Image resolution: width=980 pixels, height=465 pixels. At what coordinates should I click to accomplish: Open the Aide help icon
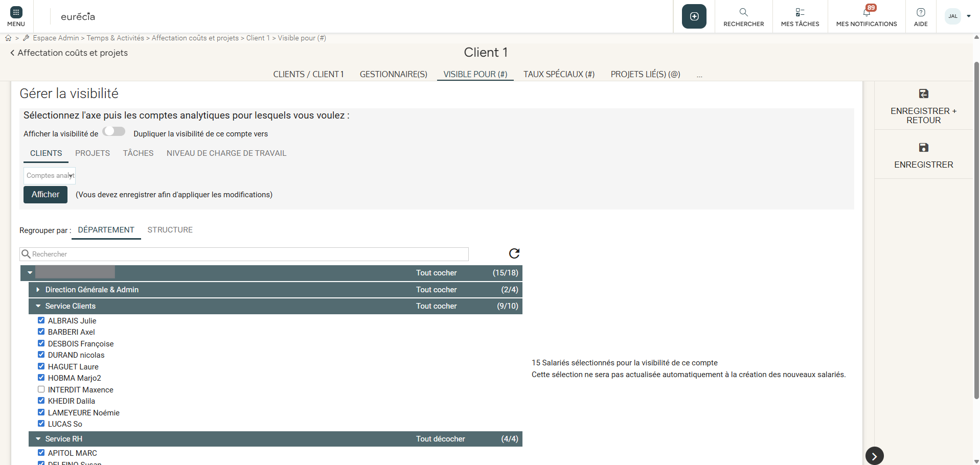(x=920, y=12)
